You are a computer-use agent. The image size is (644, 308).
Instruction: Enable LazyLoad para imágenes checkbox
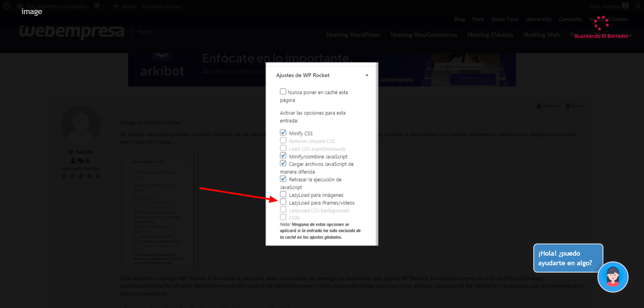[x=283, y=194]
